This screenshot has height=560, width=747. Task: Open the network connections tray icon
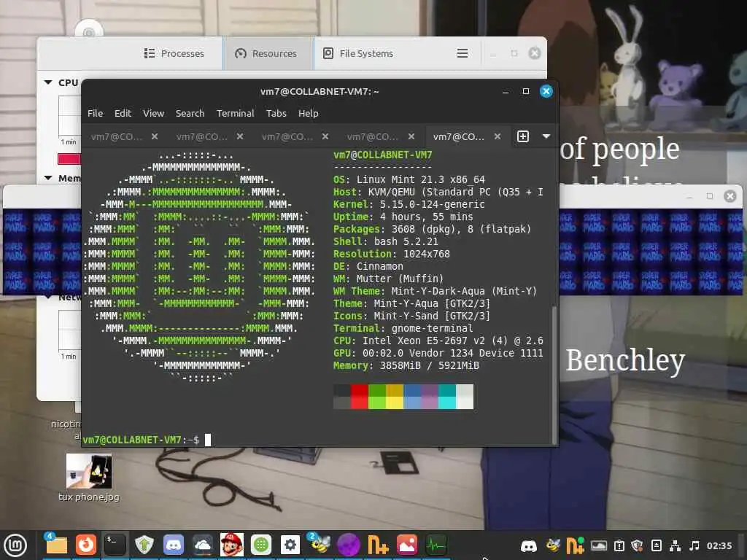(675, 545)
